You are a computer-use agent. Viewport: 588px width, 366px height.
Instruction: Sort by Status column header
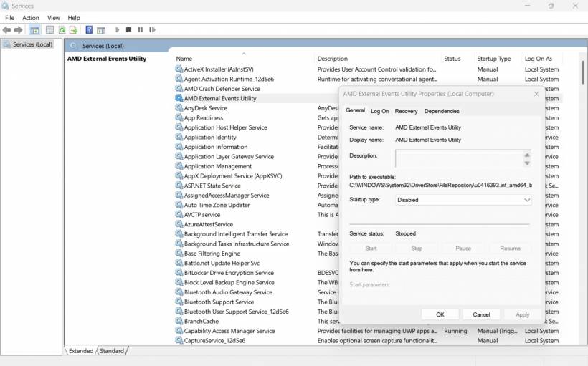click(458, 59)
